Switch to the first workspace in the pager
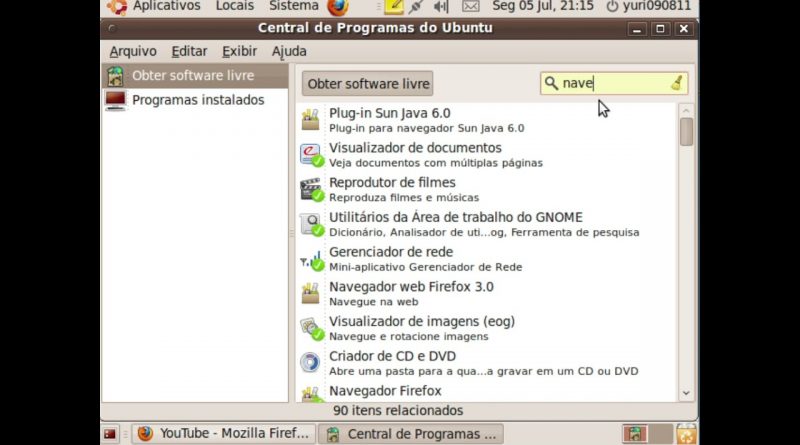Viewport: 800px width, 445px height. tap(635, 434)
